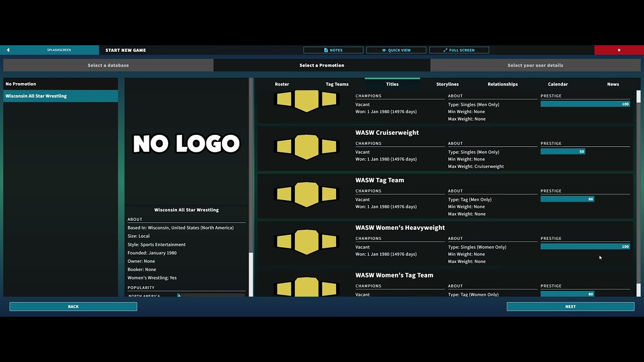Click the WASW Women's Tag Team belt icon

[306, 287]
